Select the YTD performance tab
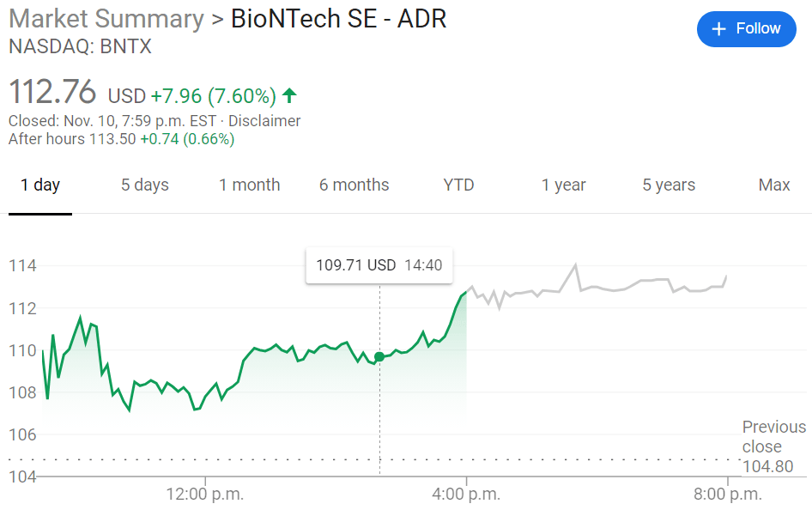This screenshot has width=812, height=516. [458, 185]
